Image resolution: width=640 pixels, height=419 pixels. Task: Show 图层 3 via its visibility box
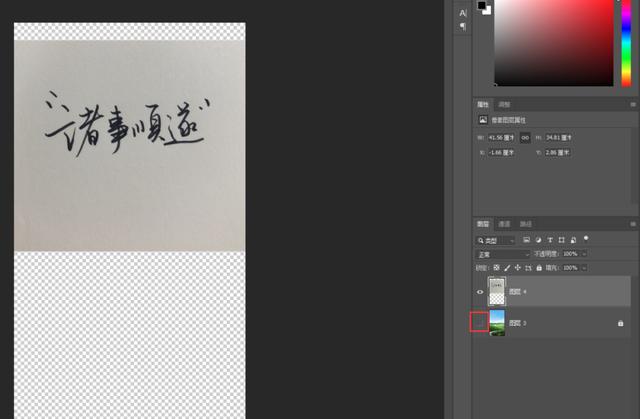[480, 322]
